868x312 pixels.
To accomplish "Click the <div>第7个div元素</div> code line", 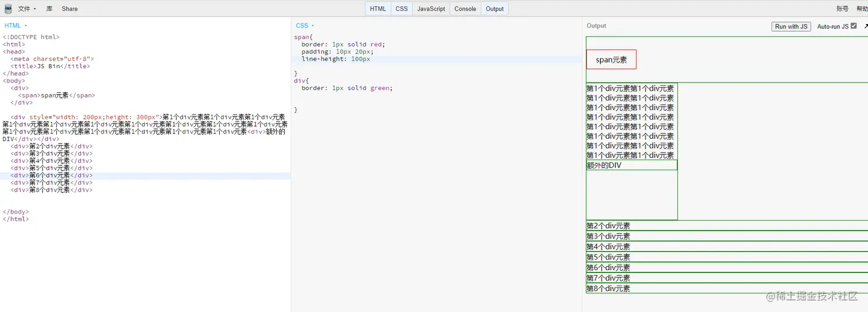I will pyautogui.click(x=51, y=183).
